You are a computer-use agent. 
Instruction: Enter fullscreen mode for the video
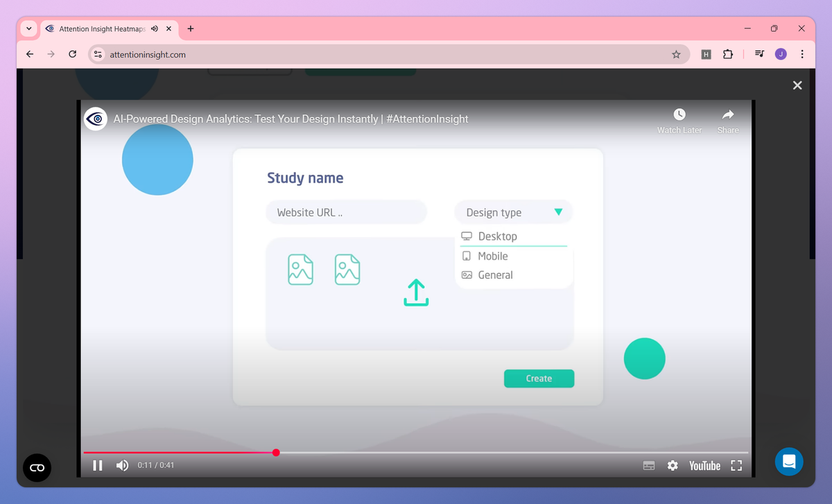[x=736, y=465]
